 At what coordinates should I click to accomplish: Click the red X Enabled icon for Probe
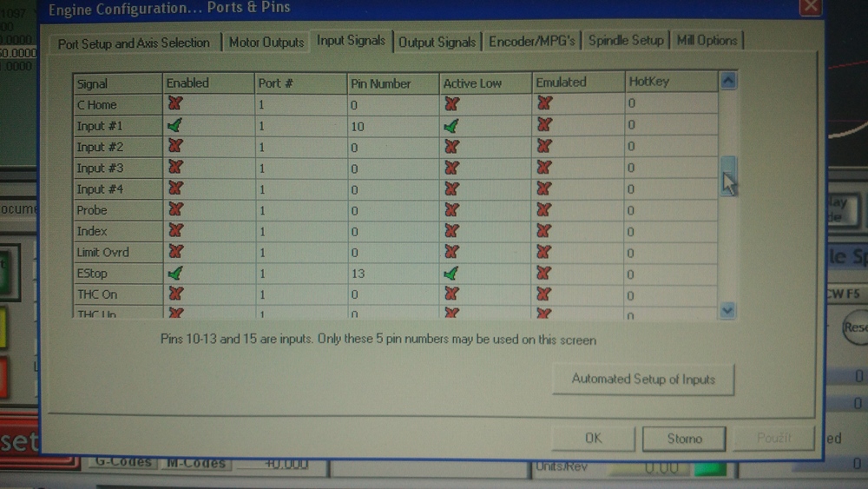tap(175, 209)
